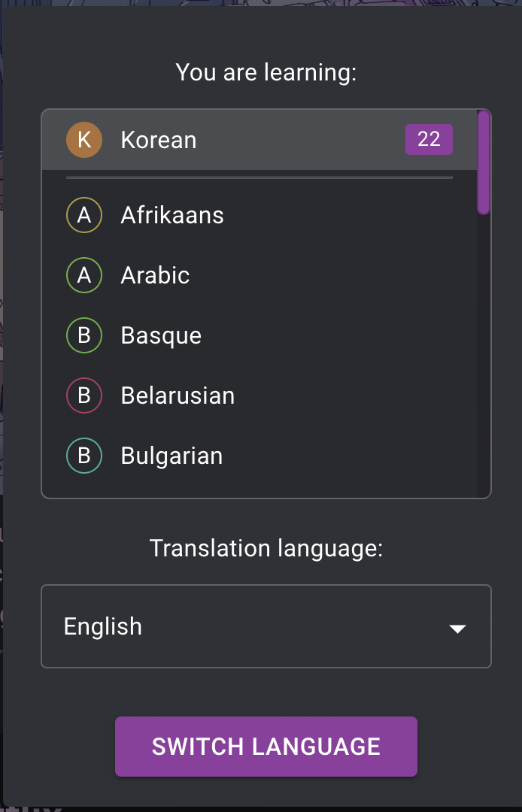
Task: Click the SWITCH LANGUAGE button
Action: click(266, 747)
